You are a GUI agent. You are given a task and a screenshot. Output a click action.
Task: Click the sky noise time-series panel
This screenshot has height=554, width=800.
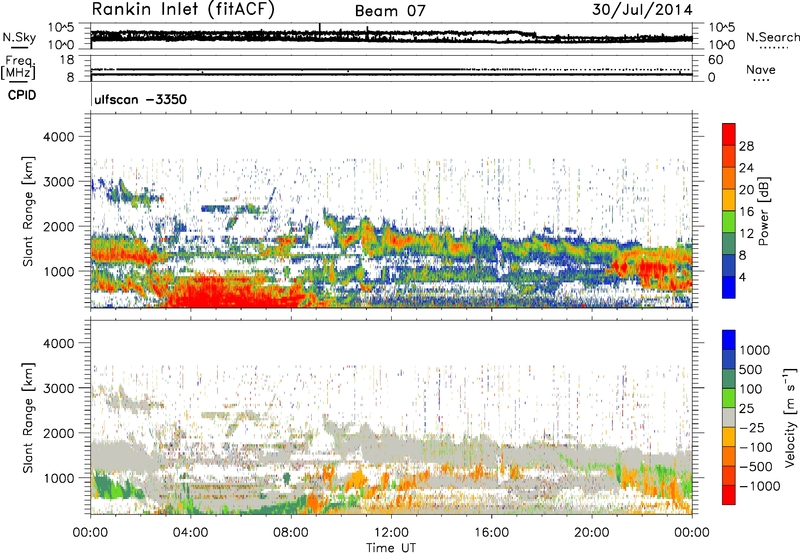391,36
